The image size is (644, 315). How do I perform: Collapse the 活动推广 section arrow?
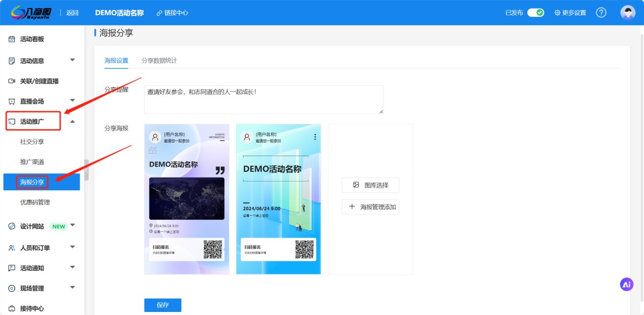coord(72,121)
